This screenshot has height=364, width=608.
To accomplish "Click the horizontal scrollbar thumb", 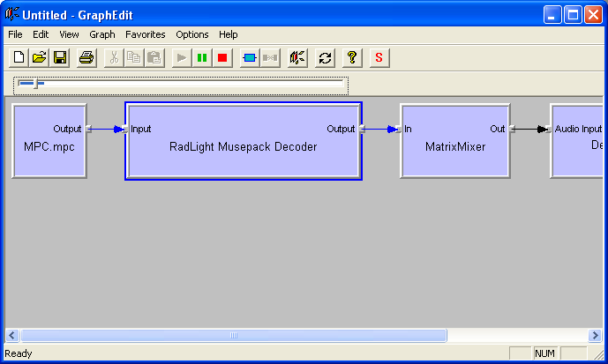I will [234, 335].
